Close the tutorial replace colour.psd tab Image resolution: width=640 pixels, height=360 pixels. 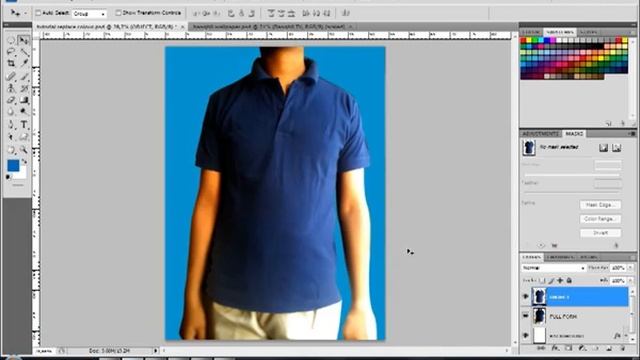(x=182, y=27)
